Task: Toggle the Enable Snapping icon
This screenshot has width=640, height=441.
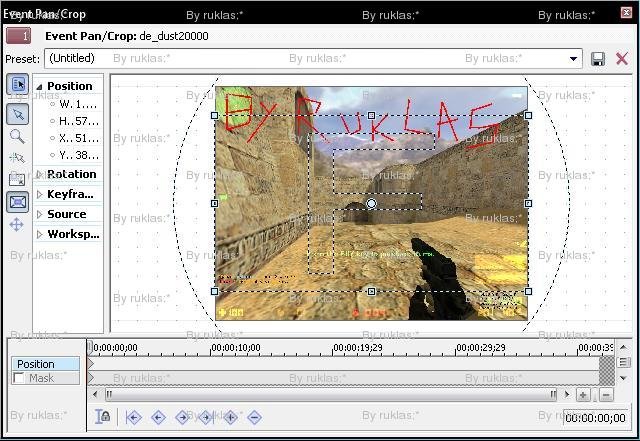Action: point(17,157)
